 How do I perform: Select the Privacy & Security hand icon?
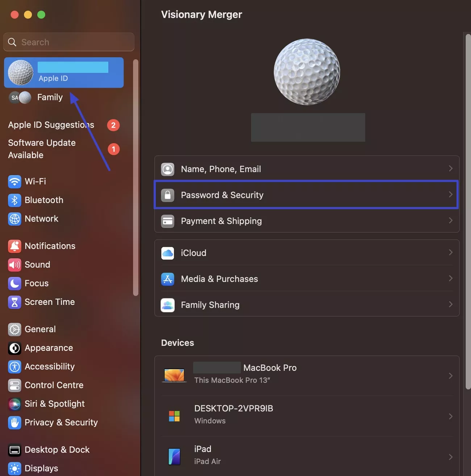14,423
